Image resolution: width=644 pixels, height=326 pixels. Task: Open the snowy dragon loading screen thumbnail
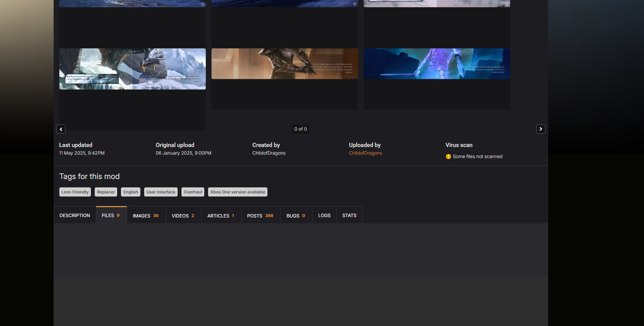point(132,69)
